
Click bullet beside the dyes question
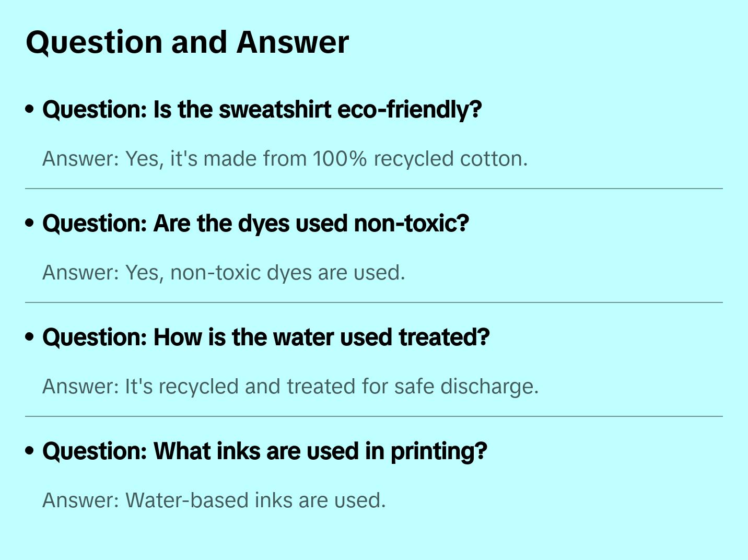[30, 224]
